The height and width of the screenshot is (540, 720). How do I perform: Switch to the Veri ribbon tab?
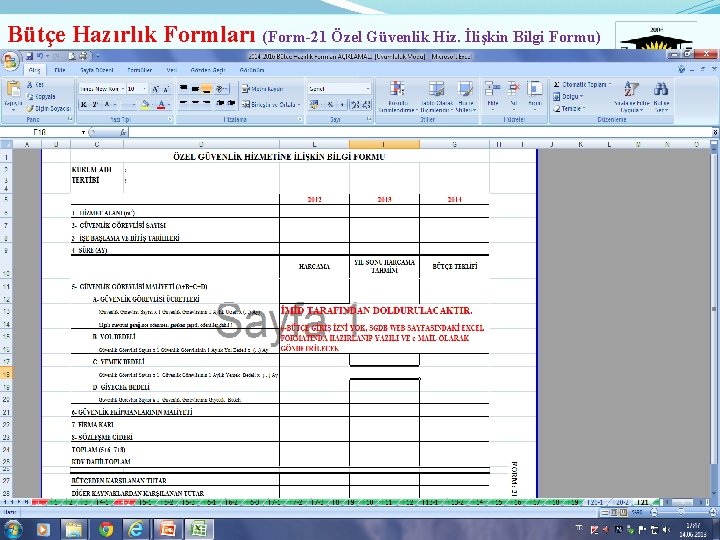[x=172, y=70]
